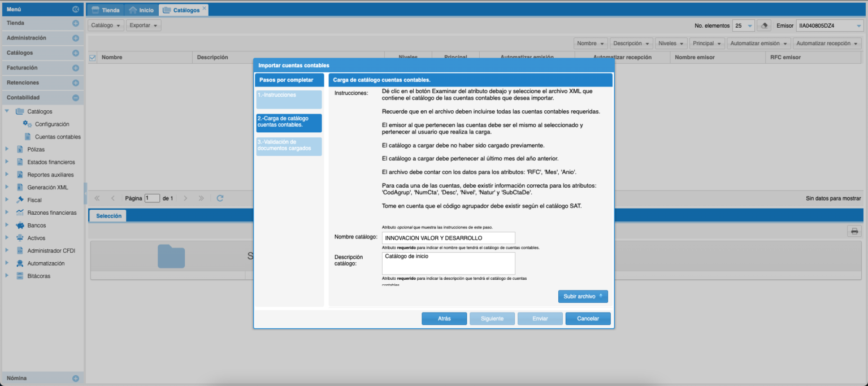Click the Configuración gears icon
The image size is (868, 386).
[x=27, y=124]
